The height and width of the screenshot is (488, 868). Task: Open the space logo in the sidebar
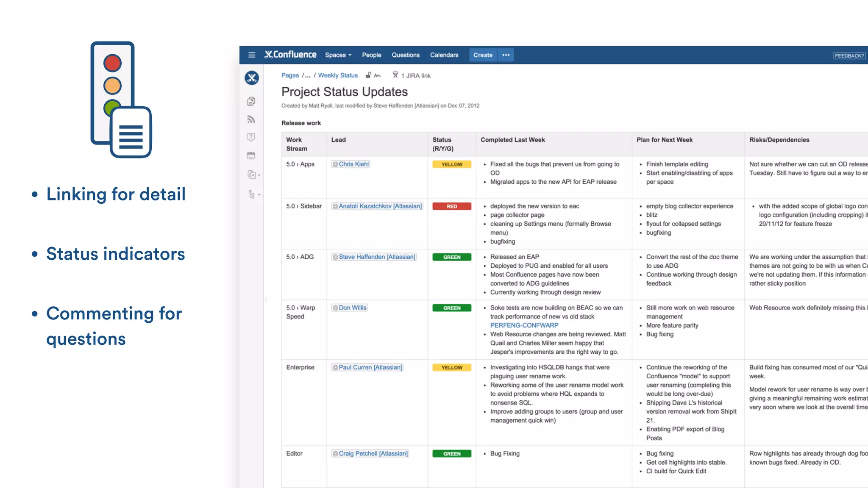(x=252, y=78)
